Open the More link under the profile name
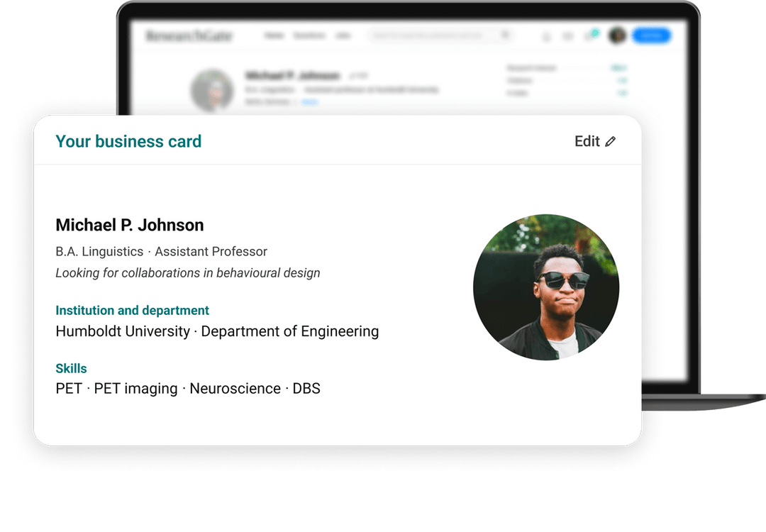The height and width of the screenshot is (532, 766). [311, 101]
